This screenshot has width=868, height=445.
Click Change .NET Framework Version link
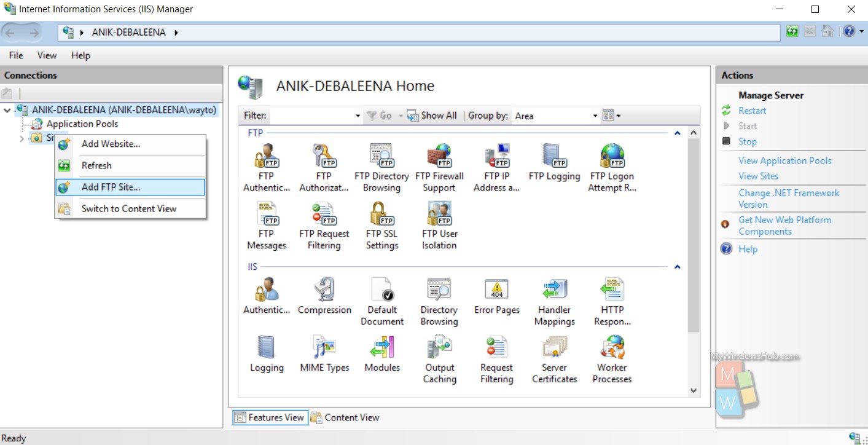[x=789, y=199]
